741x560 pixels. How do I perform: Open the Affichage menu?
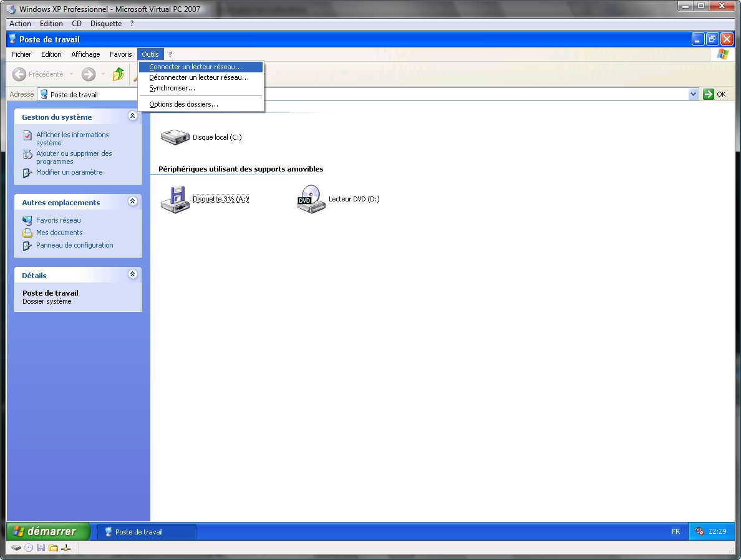[x=85, y=54]
